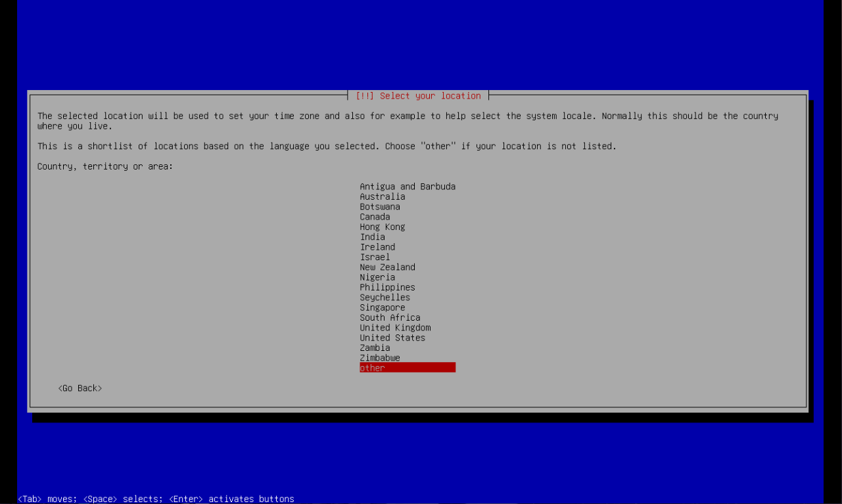Select Zambia in the country list

click(375, 348)
